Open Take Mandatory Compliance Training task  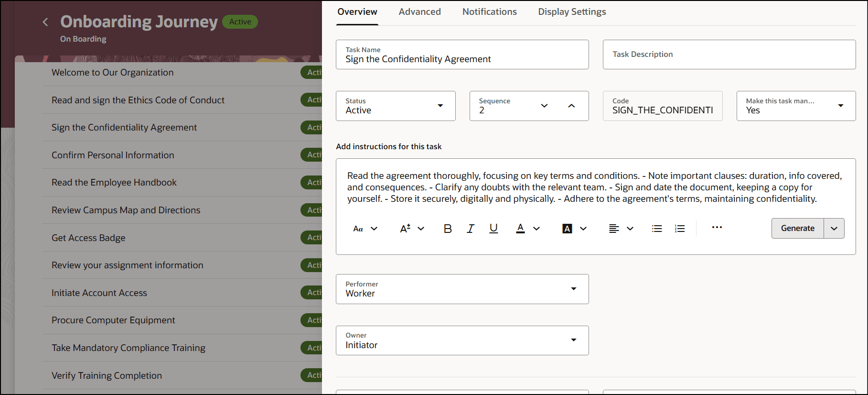[x=129, y=348]
